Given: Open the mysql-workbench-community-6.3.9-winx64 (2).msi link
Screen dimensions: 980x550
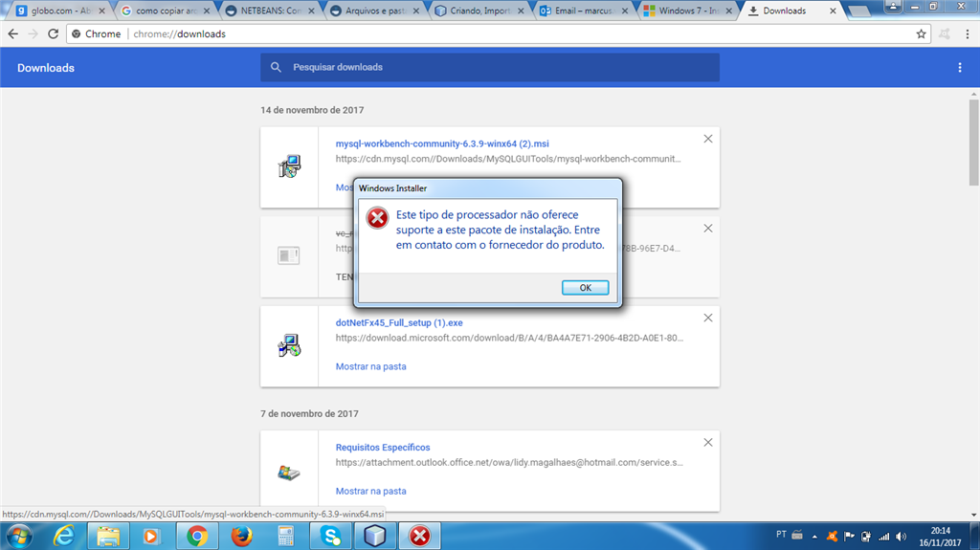Looking at the screenshot, I should [442, 143].
